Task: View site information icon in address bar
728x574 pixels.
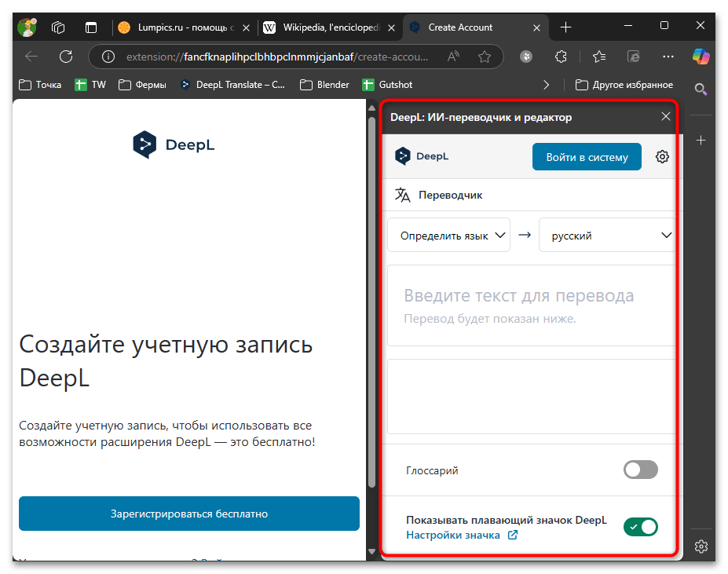Action: tap(108, 57)
